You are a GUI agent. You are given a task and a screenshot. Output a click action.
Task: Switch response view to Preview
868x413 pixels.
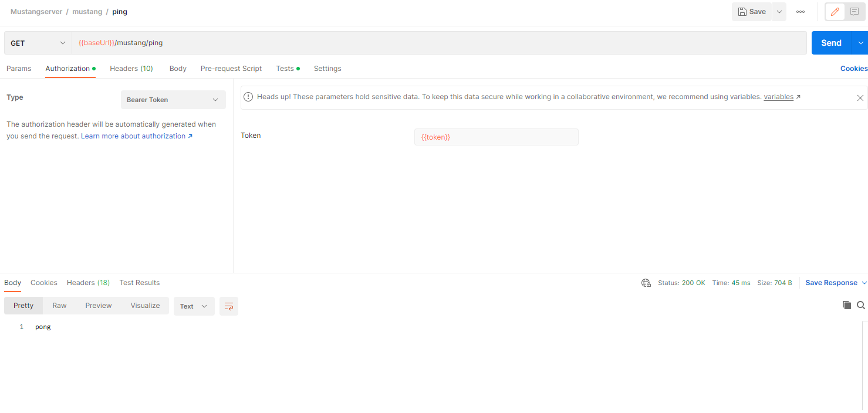coord(98,306)
